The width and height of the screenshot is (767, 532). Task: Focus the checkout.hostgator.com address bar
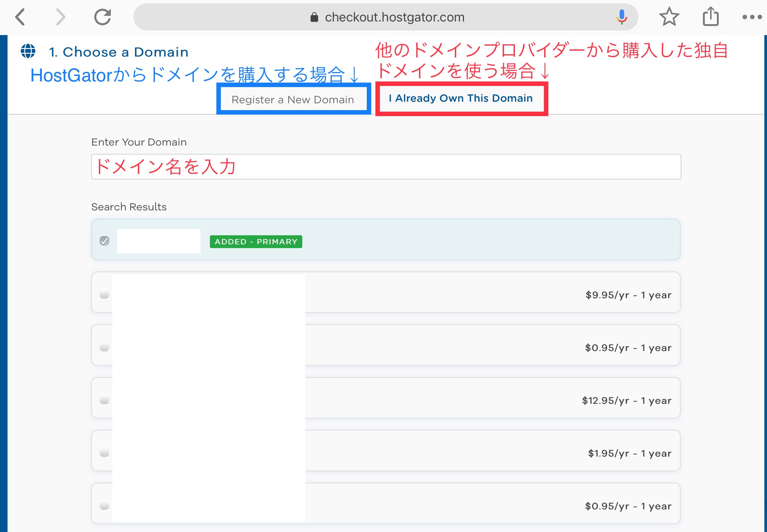click(x=386, y=17)
